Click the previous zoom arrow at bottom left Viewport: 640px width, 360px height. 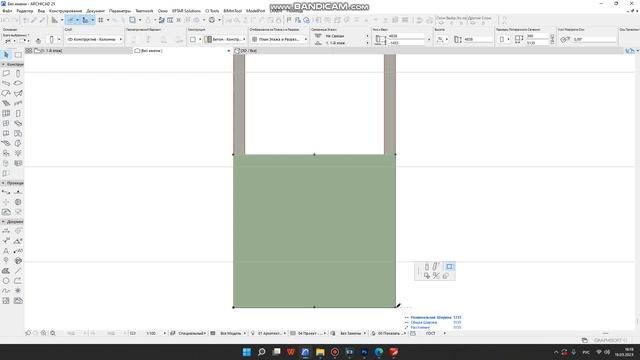click(28, 333)
